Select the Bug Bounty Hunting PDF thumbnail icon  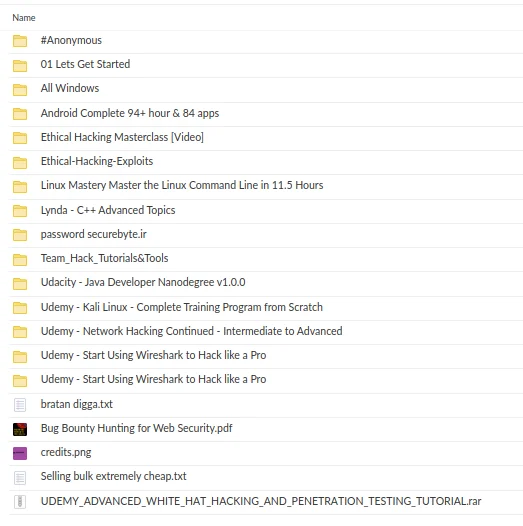point(20,429)
